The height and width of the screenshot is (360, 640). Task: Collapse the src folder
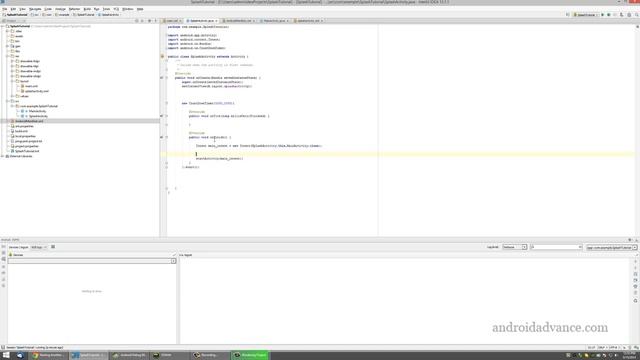[x=8, y=101]
